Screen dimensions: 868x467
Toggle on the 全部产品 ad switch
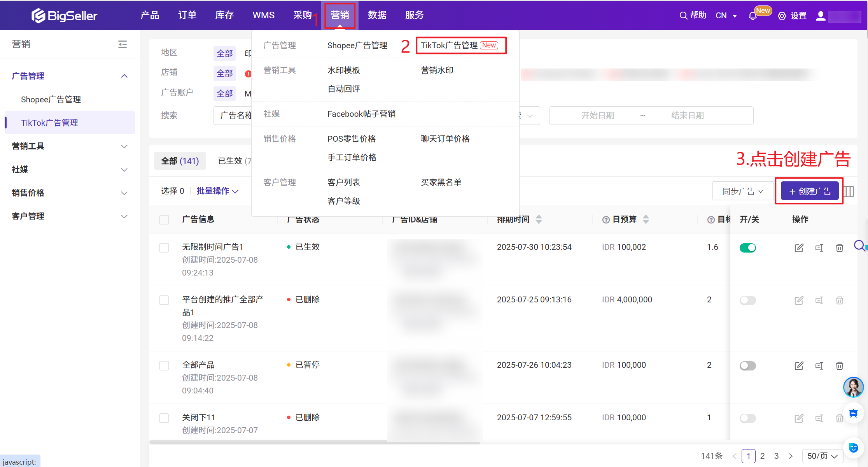(747, 365)
